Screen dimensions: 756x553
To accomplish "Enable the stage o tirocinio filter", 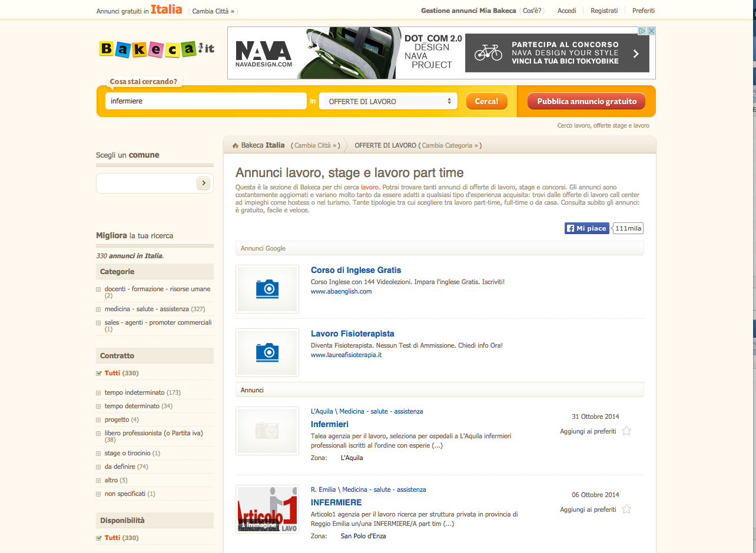I will [98, 453].
